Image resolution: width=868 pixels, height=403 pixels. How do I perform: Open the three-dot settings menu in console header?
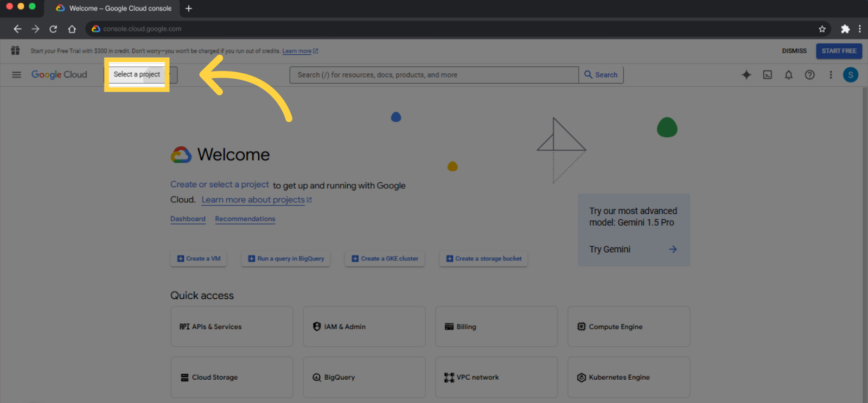(x=831, y=75)
